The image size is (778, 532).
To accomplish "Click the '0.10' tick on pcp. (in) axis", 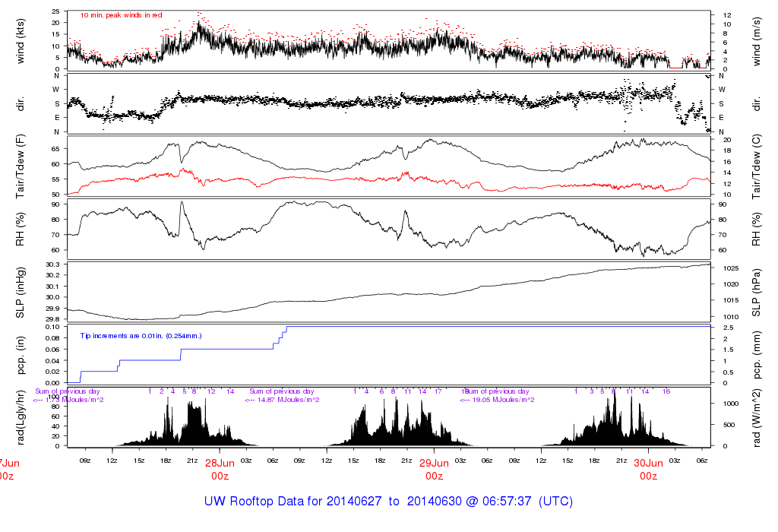I will [52, 327].
